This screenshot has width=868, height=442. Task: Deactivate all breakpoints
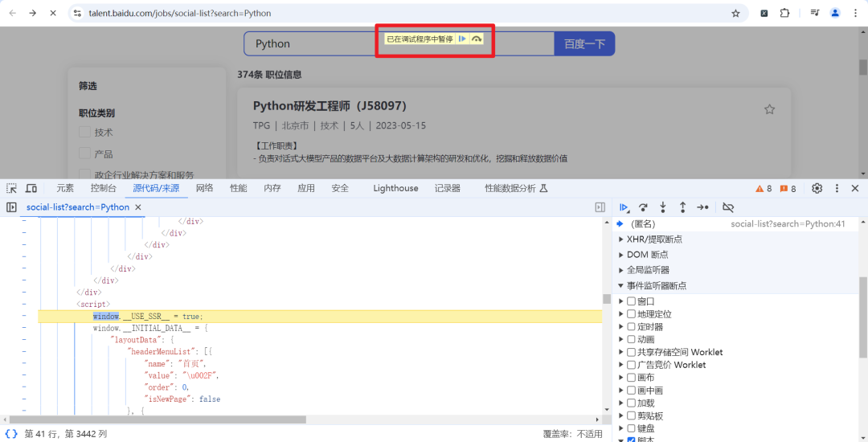728,207
